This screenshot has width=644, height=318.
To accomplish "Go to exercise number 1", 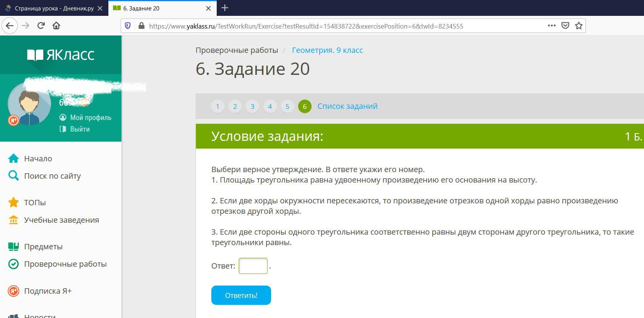I will [217, 106].
